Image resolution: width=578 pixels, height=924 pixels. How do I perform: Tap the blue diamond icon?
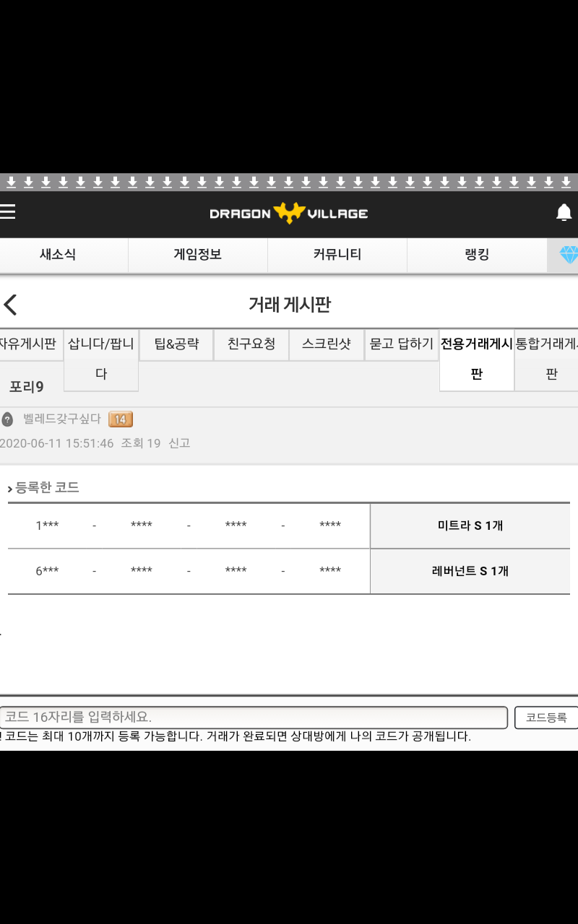tap(569, 255)
